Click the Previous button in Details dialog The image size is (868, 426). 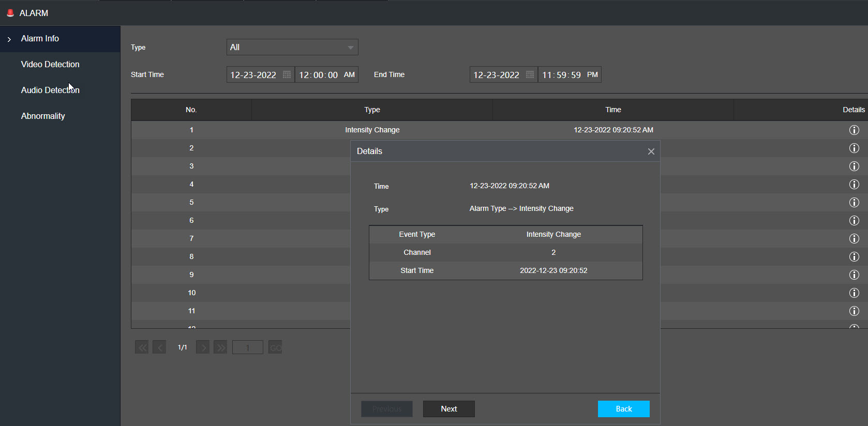(x=387, y=409)
